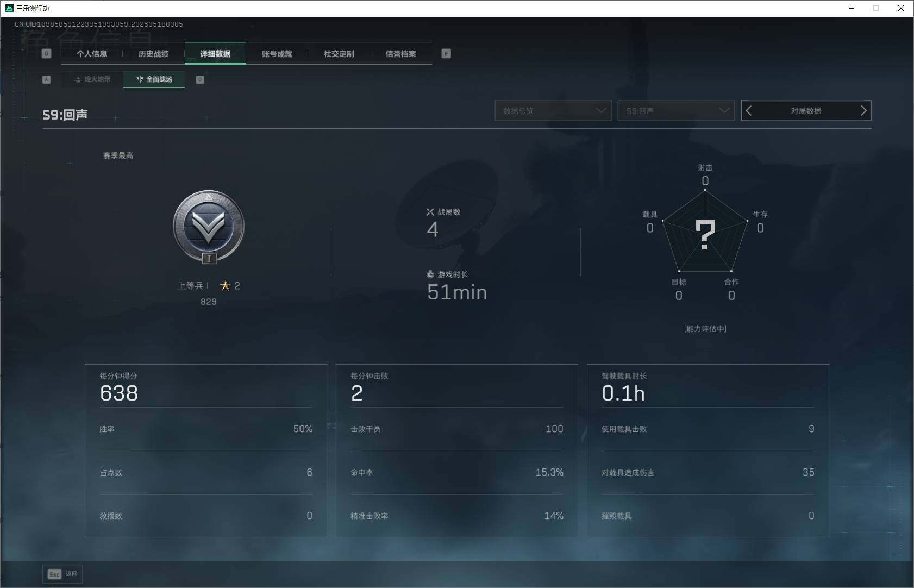Click the 对载具造成伤害 row

[x=708, y=472]
